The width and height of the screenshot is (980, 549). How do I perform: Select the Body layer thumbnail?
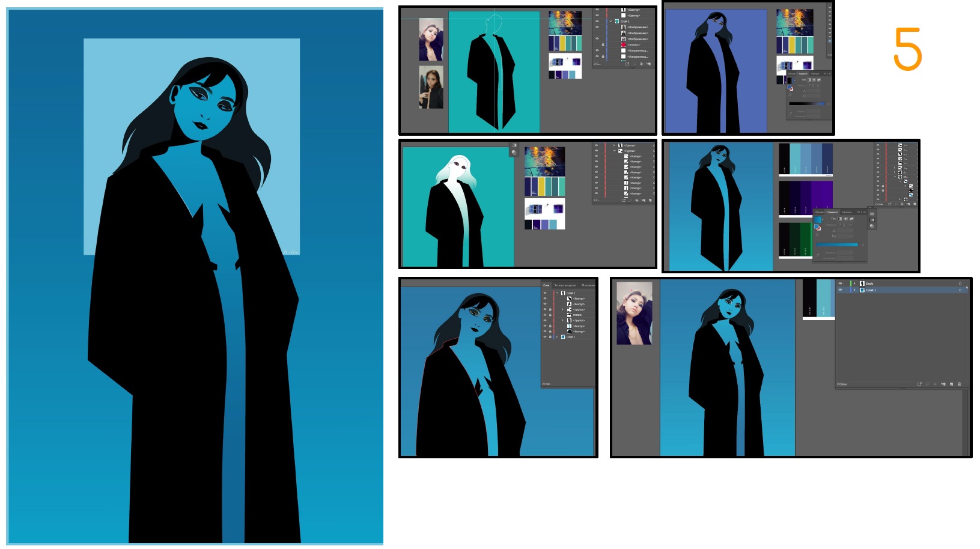862,284
